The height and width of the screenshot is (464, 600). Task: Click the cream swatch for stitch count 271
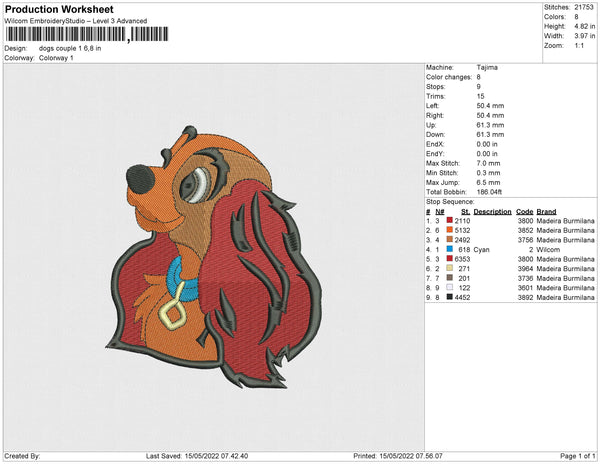coord(450,268)
